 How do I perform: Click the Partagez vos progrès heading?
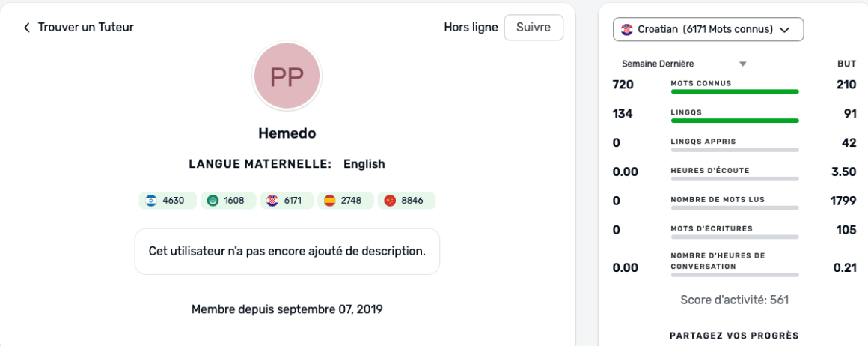[x=734, y=336]
